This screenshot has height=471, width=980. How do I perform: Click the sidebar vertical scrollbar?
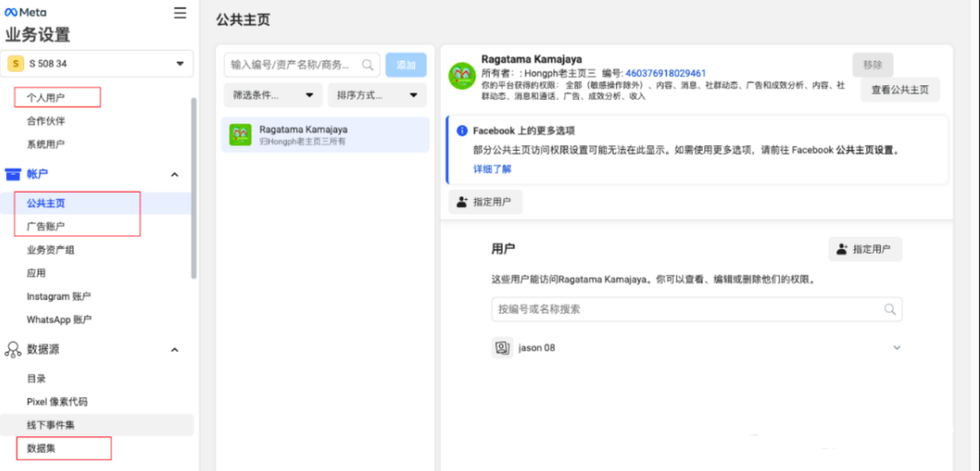point(194,187)
